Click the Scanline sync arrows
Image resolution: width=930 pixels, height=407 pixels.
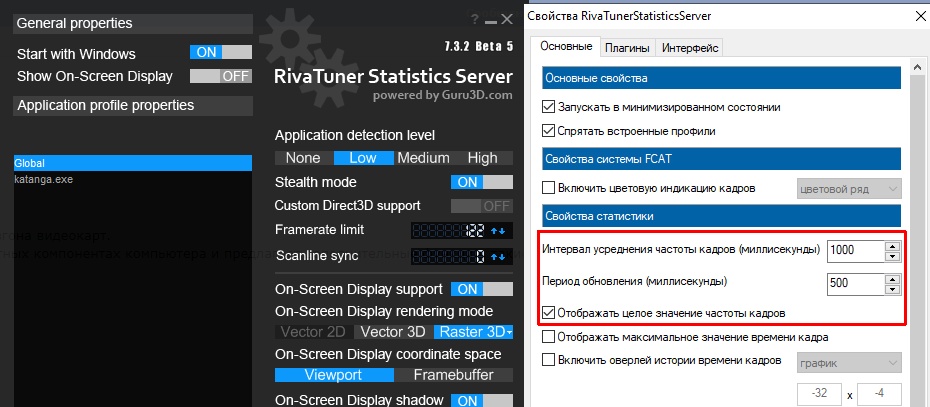[498, 257]
